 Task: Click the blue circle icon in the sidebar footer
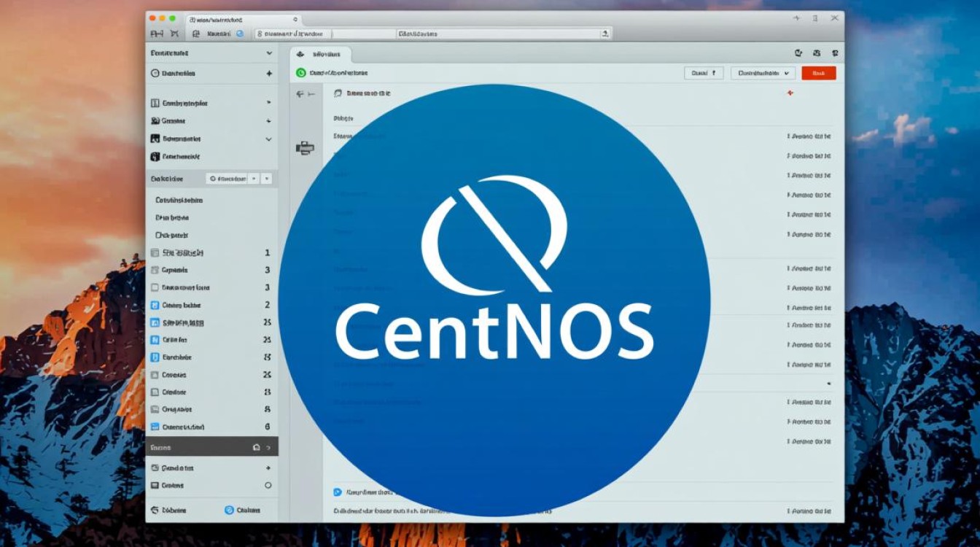[x=229, y=511]
